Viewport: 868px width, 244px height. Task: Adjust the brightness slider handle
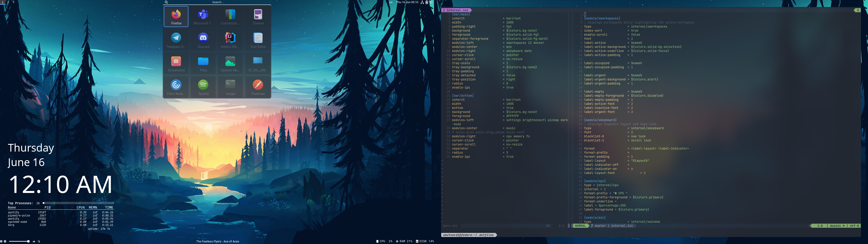[x=28, y=241]
